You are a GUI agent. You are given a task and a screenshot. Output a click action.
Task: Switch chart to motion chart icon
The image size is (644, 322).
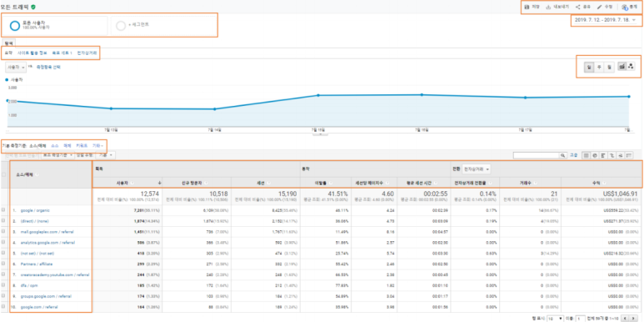click(x=632, y=66)
